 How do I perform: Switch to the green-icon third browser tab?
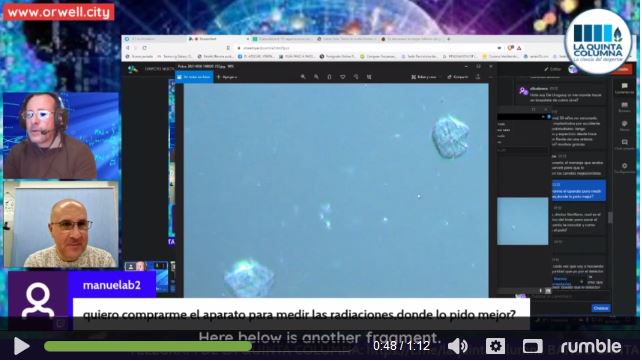click(x=283, y=39)
